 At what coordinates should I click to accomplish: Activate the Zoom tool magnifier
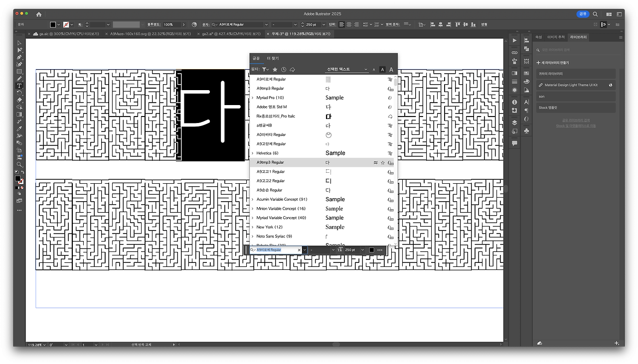coord(19,164)
